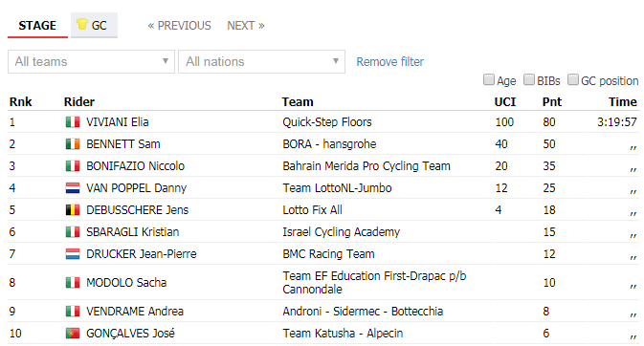
Task: Click the Belgian flag next to DEBUSSCHERE Jens
Action: (73, 210)
